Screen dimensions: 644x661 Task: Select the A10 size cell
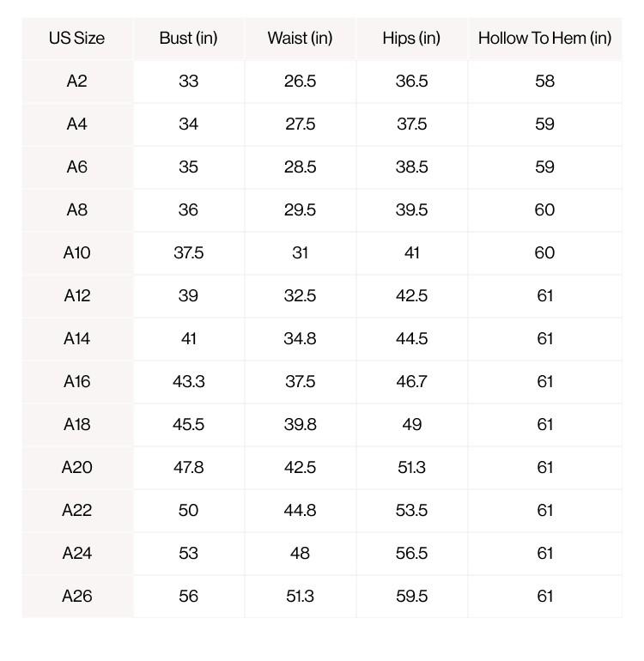[76, 252]
